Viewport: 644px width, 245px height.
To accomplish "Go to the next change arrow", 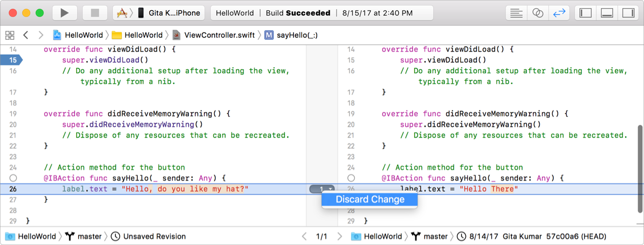I will pyautogui.click(x=340, y=236).
